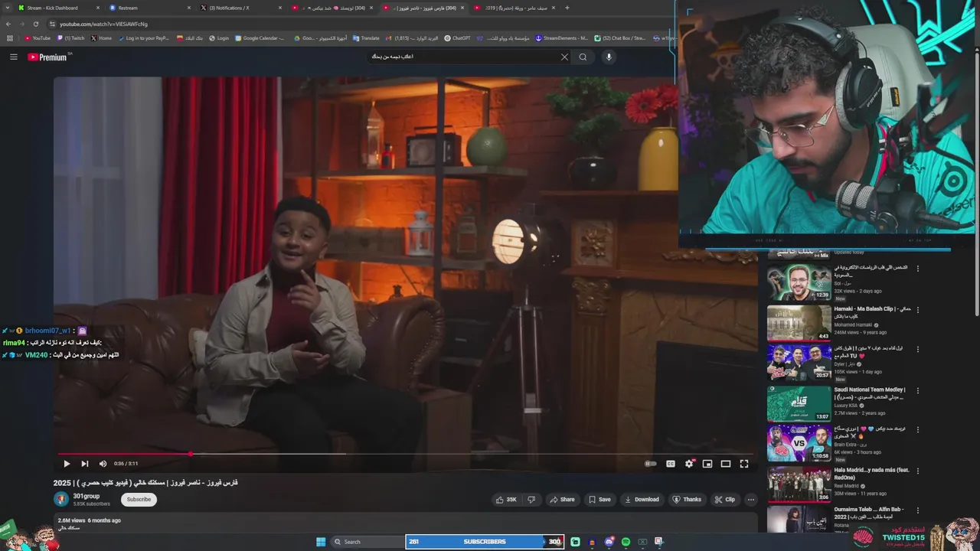Open the Windows Start menu

click(x=321, y=542)
